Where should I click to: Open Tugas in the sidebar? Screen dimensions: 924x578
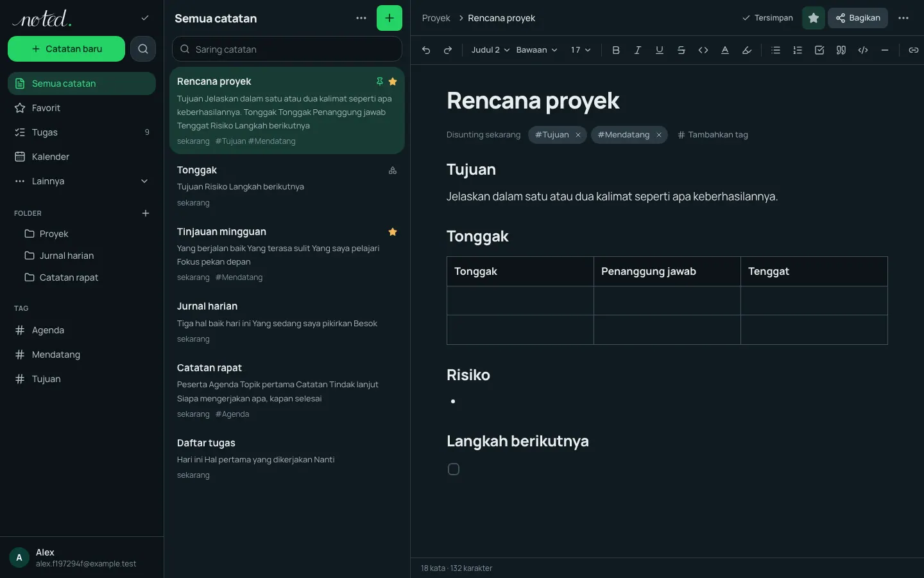81,132
